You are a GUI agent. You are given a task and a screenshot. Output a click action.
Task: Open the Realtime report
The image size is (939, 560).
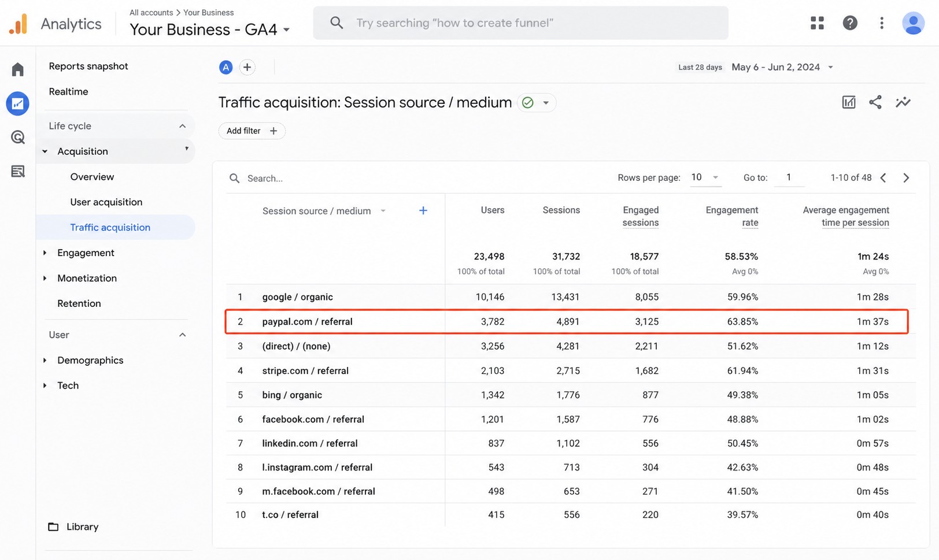tap(68, 92)
